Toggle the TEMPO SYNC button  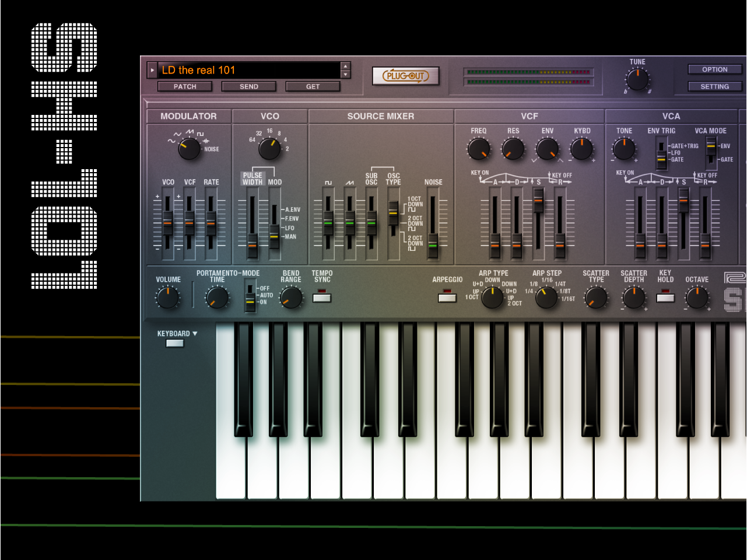tap(322, 297)
